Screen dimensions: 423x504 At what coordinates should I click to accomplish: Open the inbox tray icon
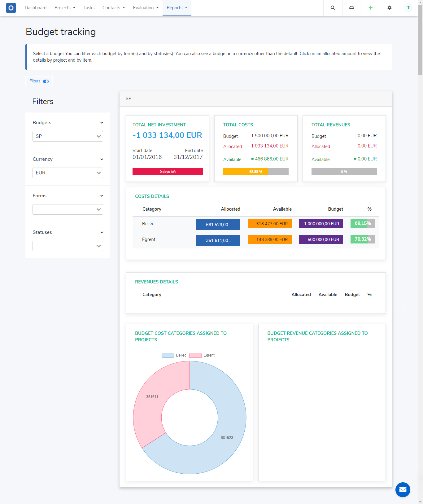point(351,8)
